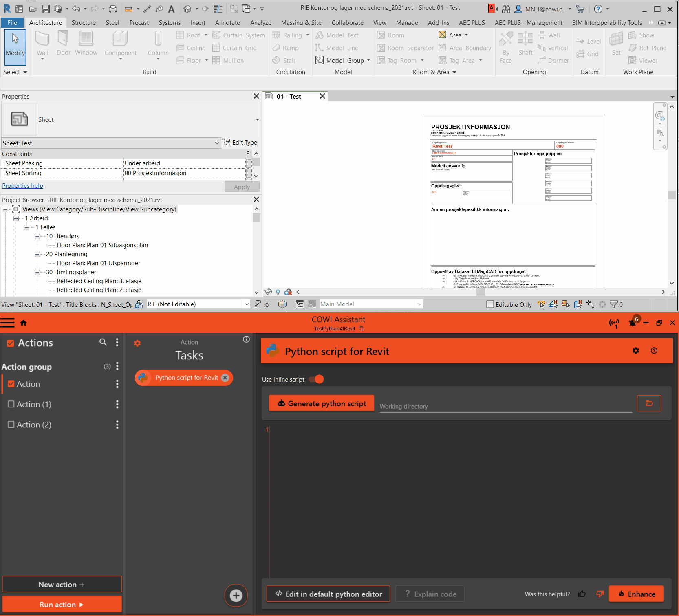Open Python script settings gear icon
This screenshot has width=679, height=616.
click(x=635, y=351)
